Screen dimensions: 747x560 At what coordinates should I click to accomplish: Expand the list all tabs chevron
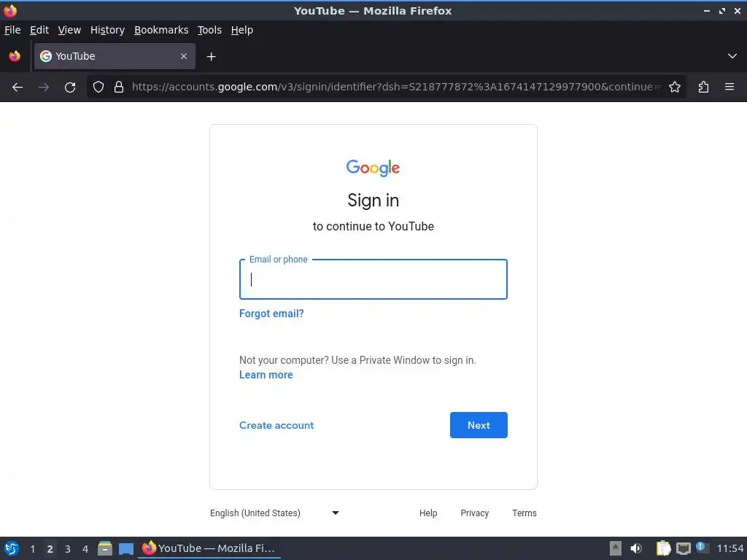point(732,56)
